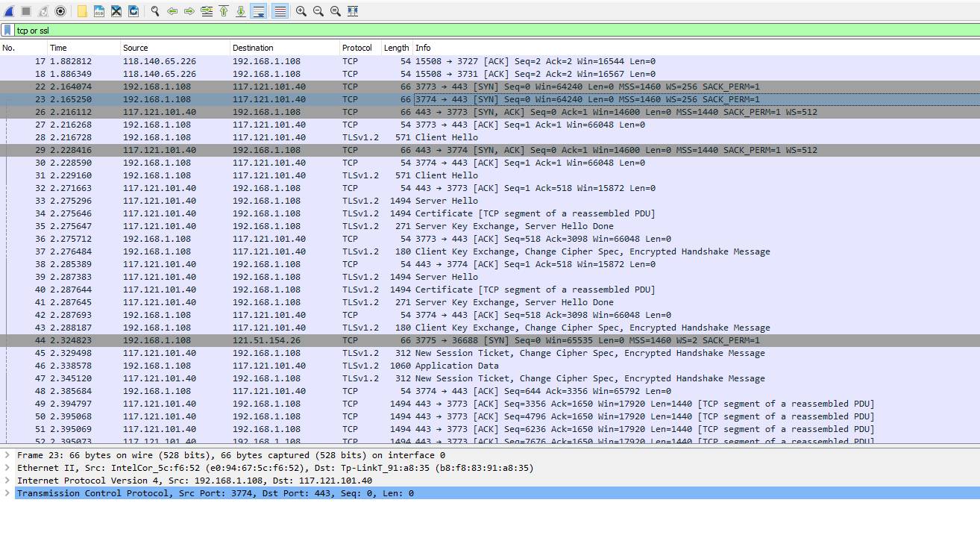Viewport: 980px width, 538px height.
Task: Open the capture options gear icon
Action: (60, 11)
